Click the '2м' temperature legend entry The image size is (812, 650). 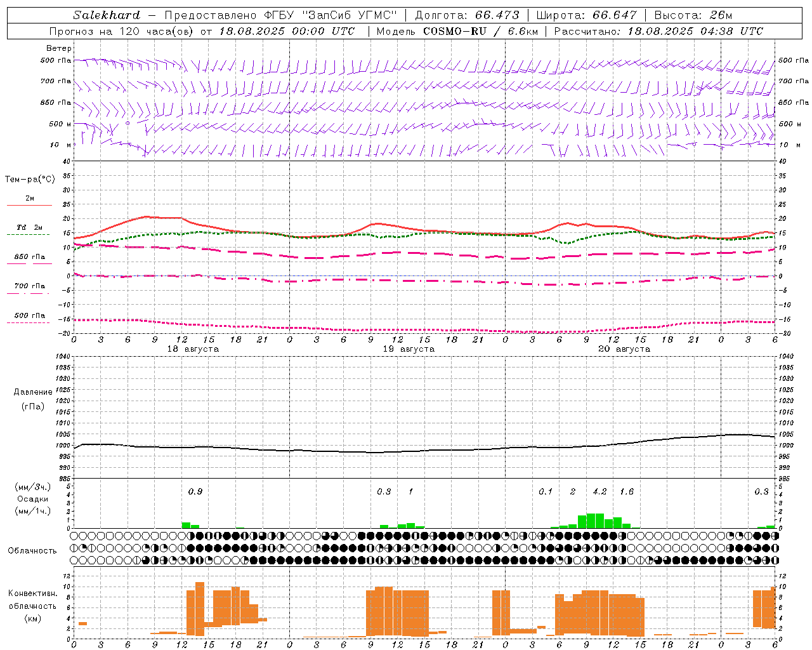(30, 198)
